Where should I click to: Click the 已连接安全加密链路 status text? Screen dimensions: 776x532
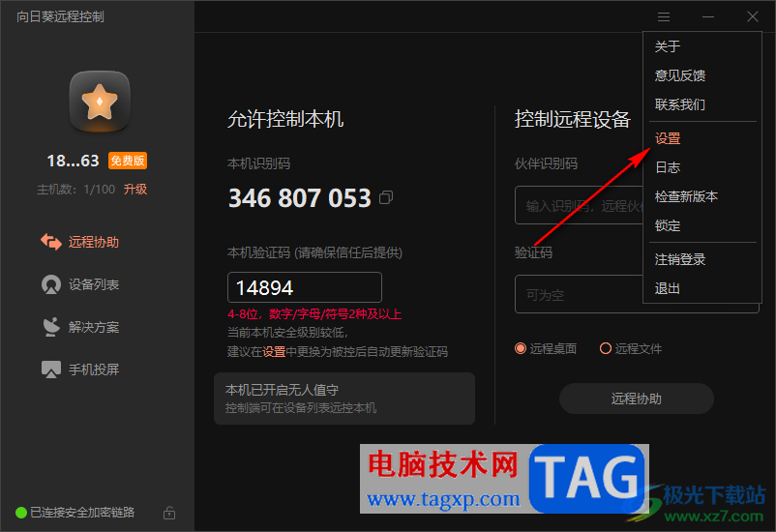coord(82,513)
